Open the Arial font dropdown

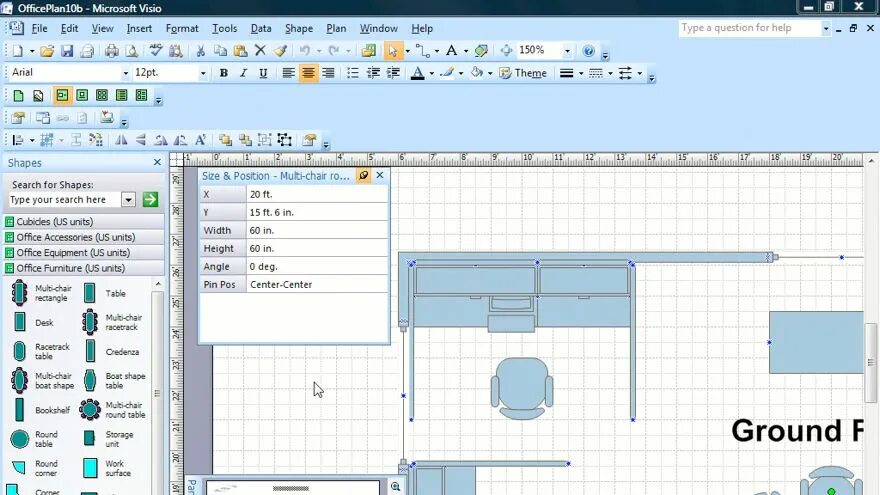point(125,73)
